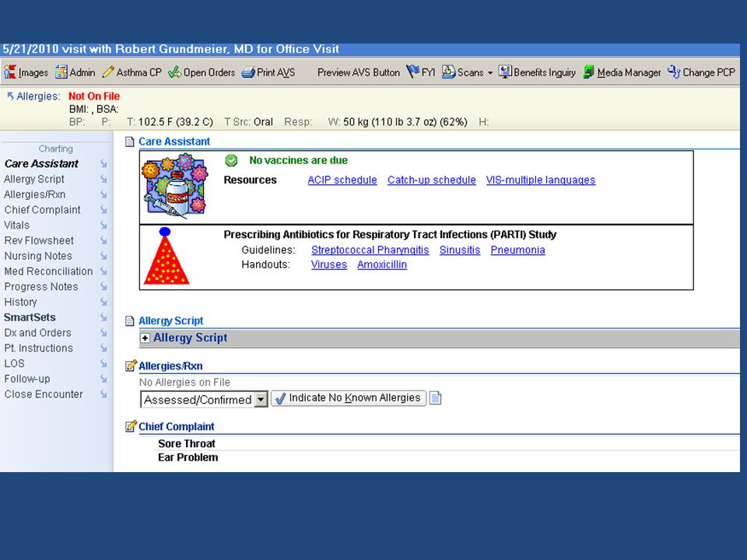Click the Allergies/Rxn section heading

170,366
